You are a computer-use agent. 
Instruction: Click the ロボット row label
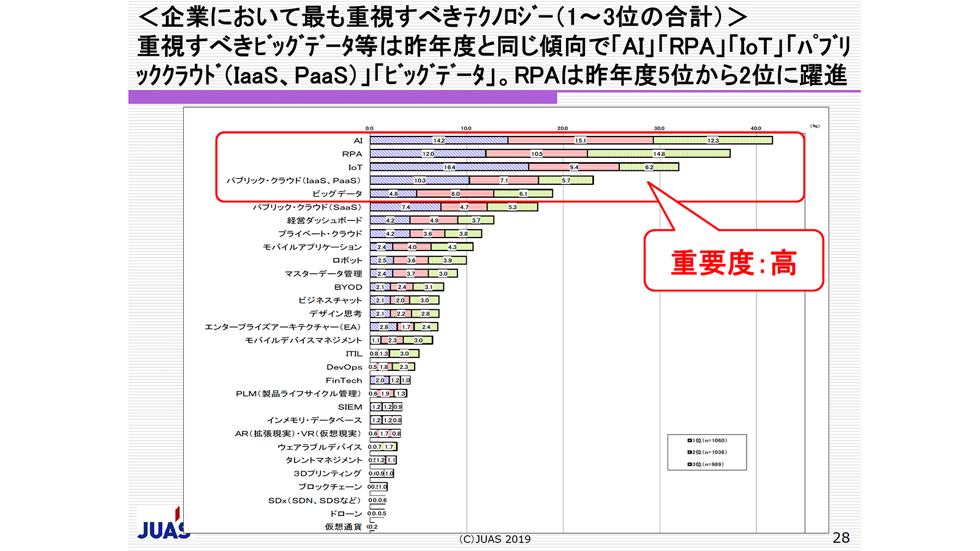click(x=347, y=260)
